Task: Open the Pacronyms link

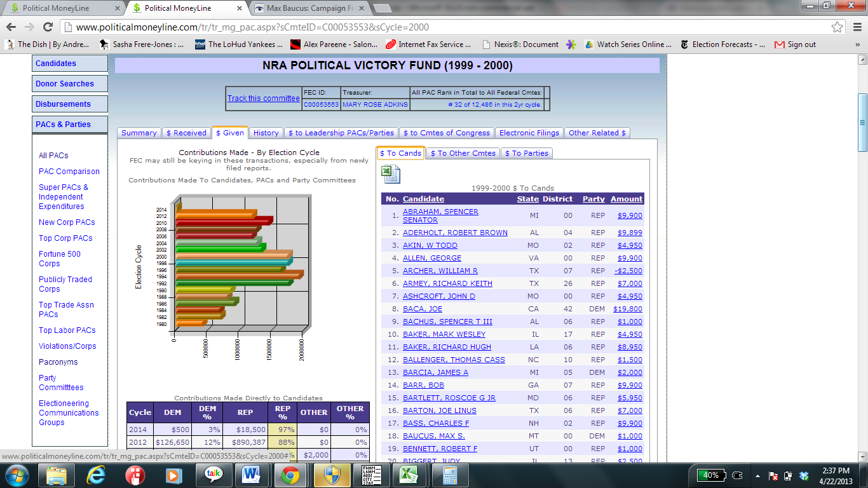Action: click(x=58, y=362)
